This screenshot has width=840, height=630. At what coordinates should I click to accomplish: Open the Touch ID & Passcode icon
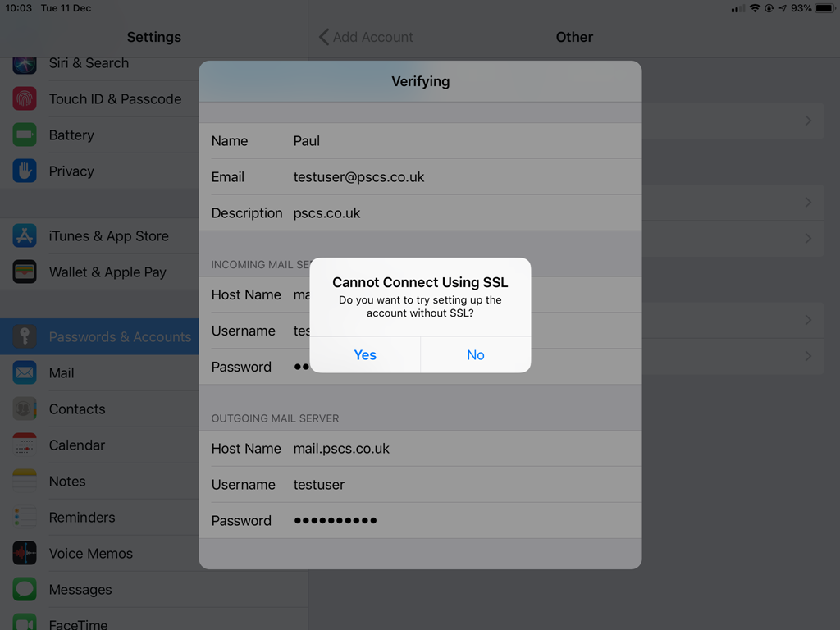pos(25,99)
